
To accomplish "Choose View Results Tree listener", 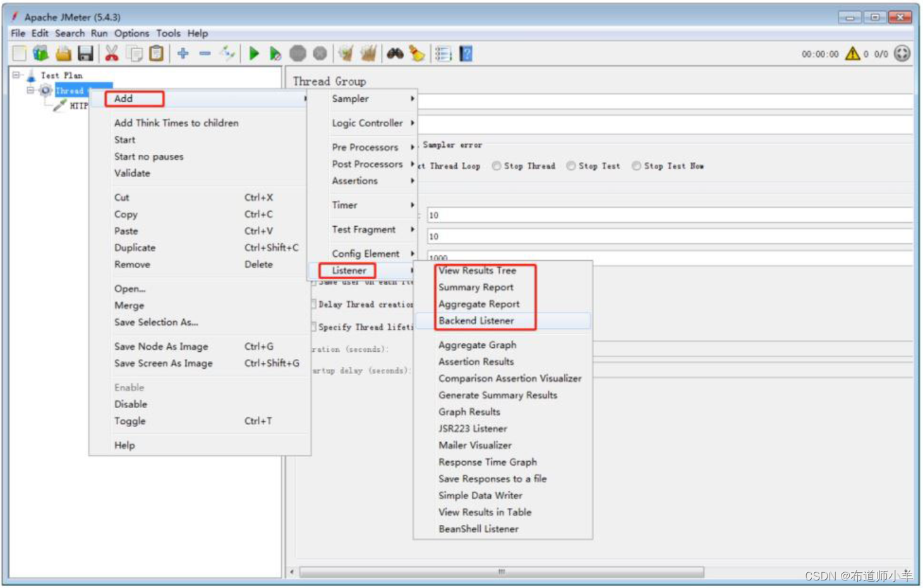I will pos(503,270).
